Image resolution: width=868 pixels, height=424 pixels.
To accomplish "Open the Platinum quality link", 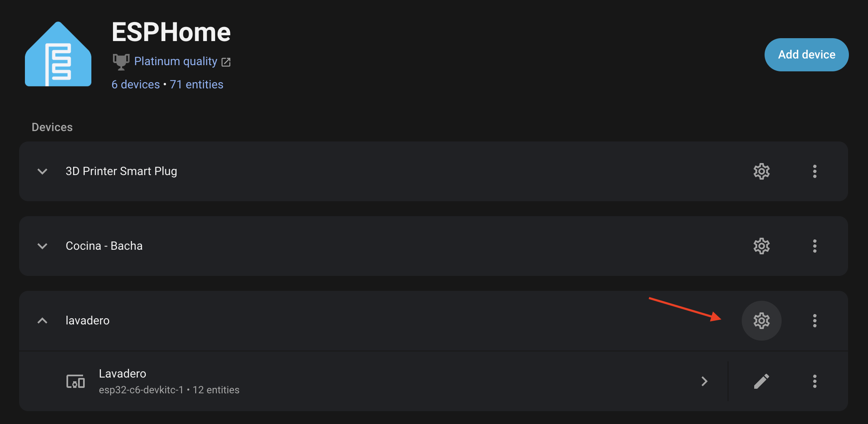I will click(x=175, y=61).
